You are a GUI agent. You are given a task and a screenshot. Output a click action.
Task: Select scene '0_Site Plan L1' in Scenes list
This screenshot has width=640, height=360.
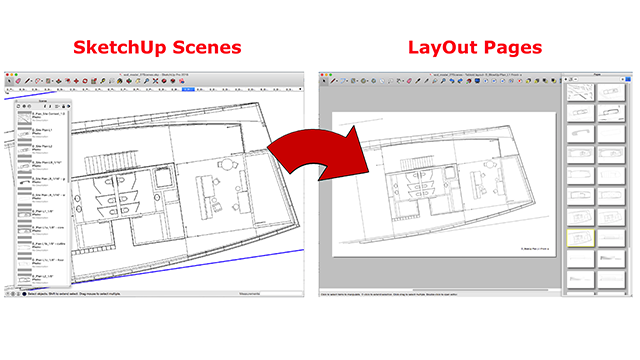point(41,133)
